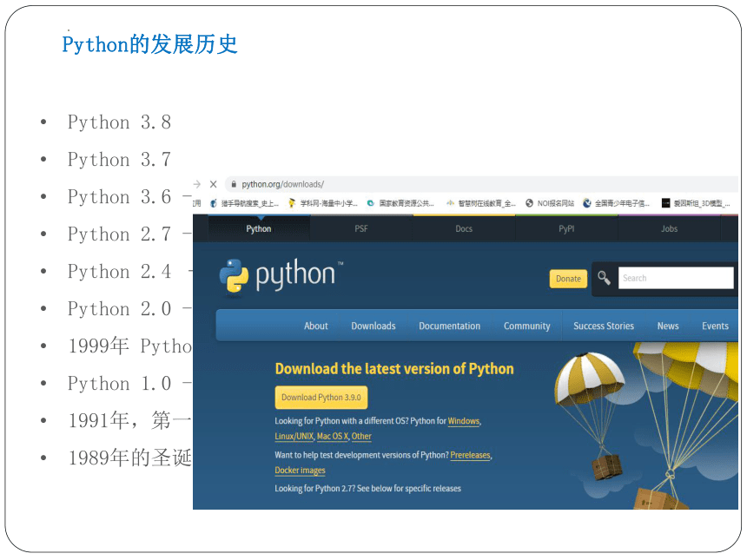Click the 1999年 bullet text
The width and height of the screenshot is (747, 560).
point(130,346)
